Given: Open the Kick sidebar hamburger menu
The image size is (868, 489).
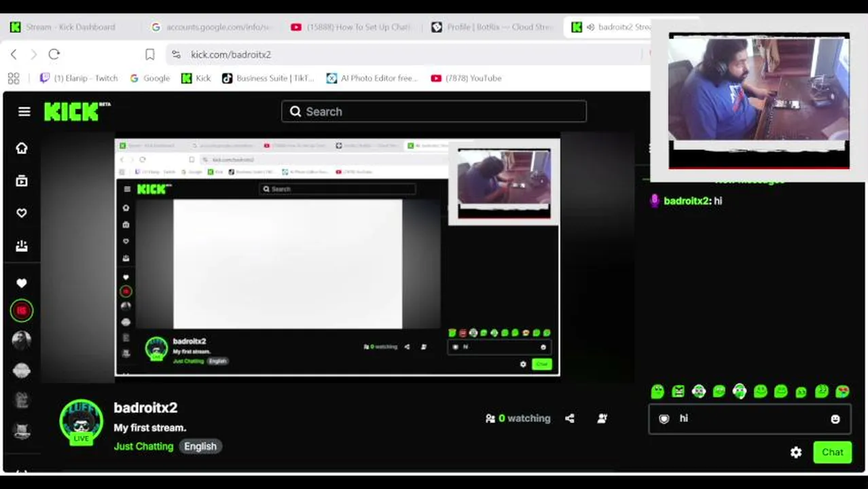Looking at the screenshot, I should click(24, 111).
